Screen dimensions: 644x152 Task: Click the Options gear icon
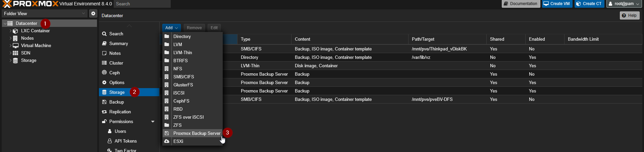(x=104, y=82)
